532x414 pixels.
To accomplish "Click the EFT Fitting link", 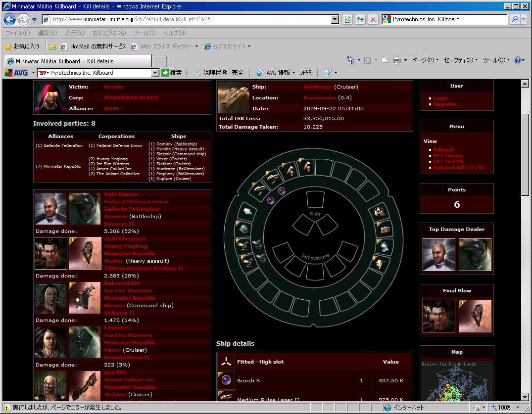I will (x=448, y=155).
